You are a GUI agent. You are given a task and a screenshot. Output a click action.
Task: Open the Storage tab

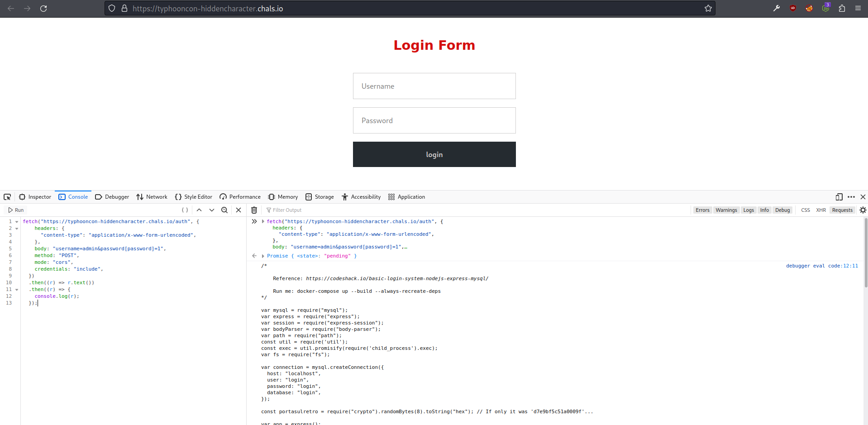point(320,197)
